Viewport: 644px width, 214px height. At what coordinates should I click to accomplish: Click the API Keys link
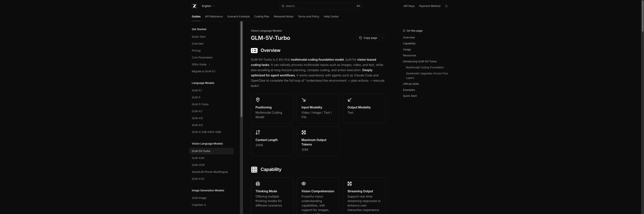[x=409, y=6]
